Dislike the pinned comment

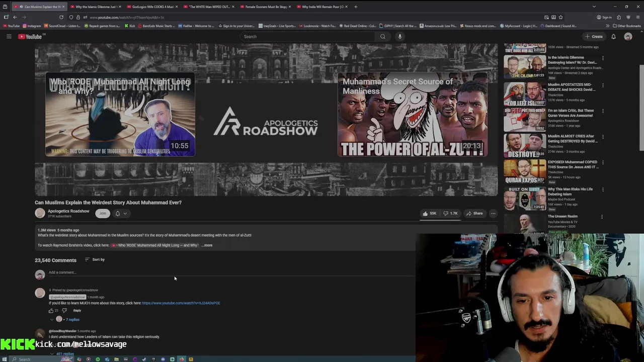(x=64, y=311)
